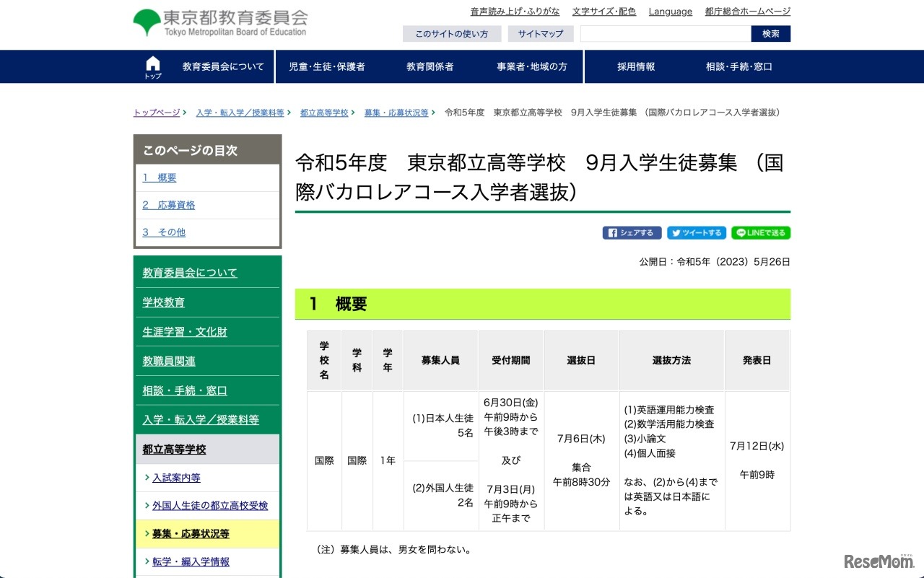The image size is (924, 578).
Task: Click the site search input field
Action: coord(666,34)
